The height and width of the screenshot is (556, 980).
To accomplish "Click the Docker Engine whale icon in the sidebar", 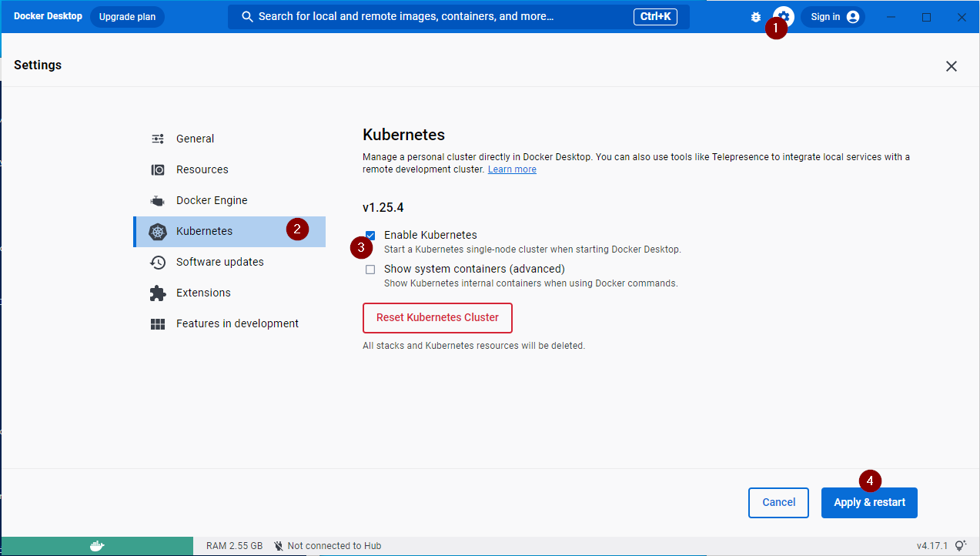I will [x=158, y=200].
